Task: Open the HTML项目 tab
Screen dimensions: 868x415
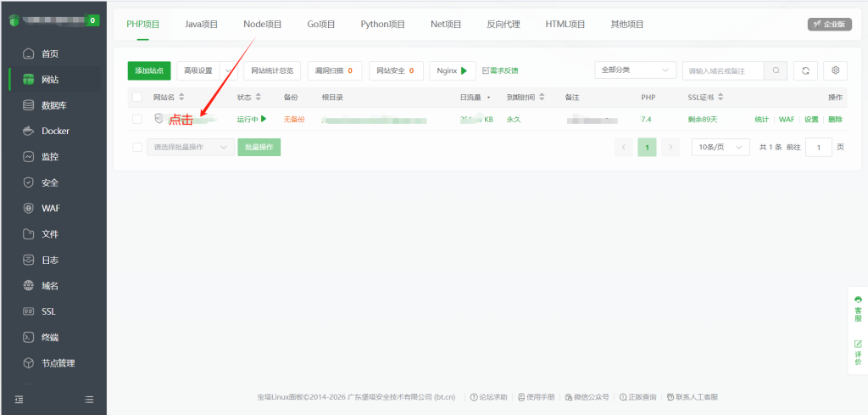Action: pos(565,25)
